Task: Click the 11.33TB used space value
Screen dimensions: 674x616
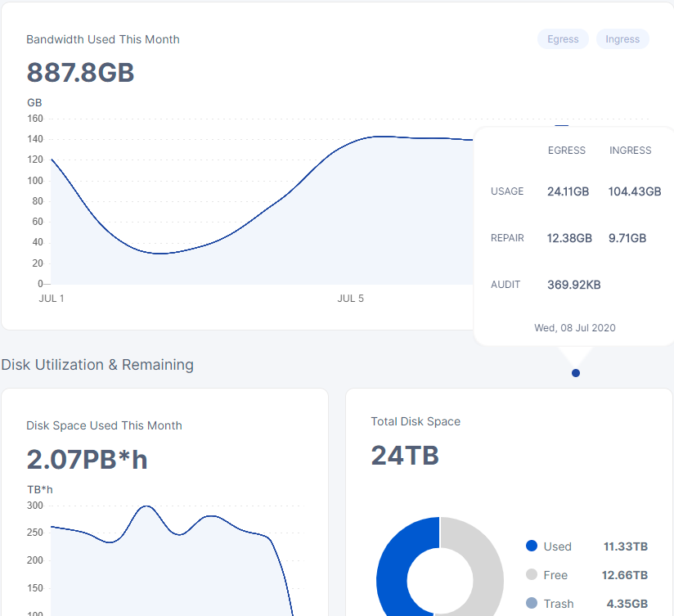Action: 626,546
